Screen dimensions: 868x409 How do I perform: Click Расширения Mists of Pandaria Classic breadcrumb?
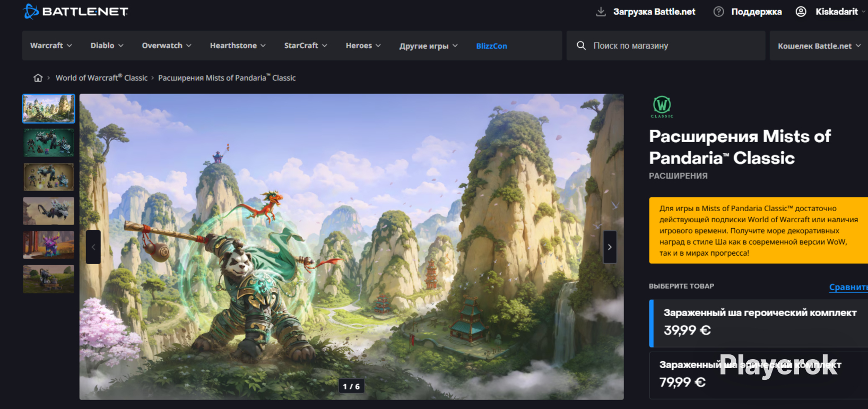coord(227,78)
